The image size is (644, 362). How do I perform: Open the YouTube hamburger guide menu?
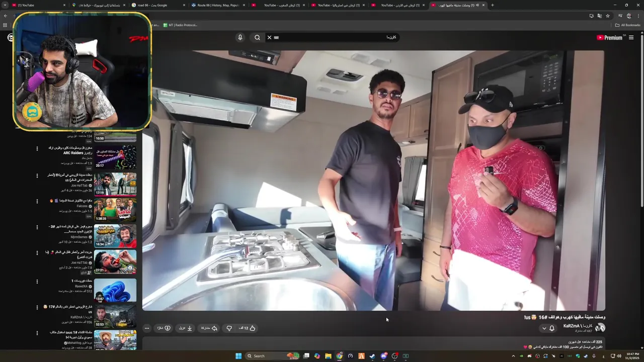(631, 37)
